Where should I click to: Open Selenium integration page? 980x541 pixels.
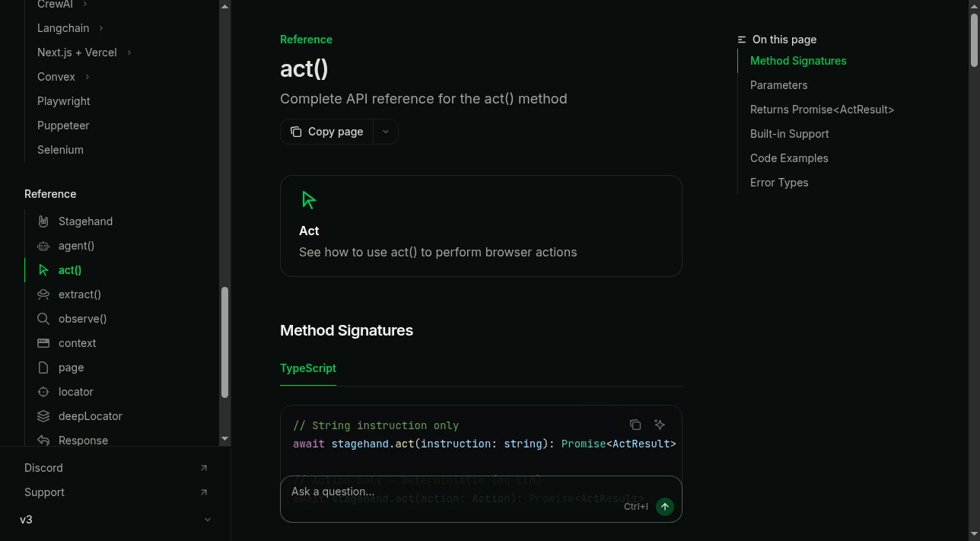(60, 150)
